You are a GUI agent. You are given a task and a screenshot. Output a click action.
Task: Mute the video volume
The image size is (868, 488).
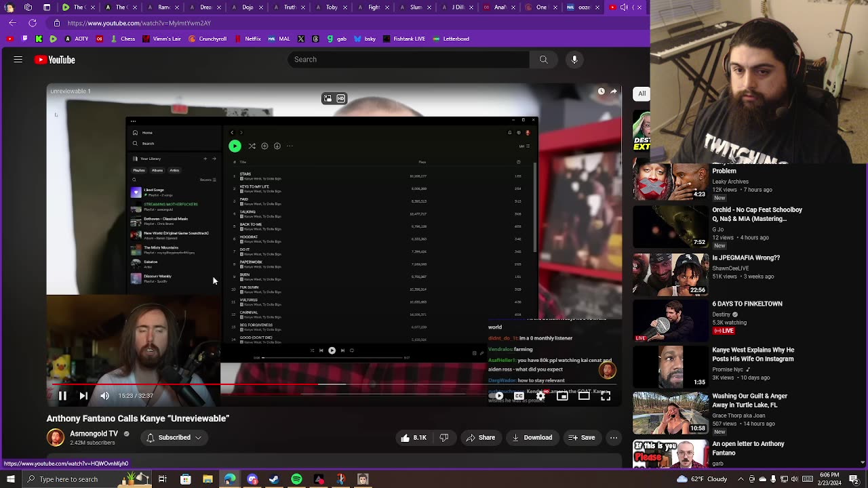(104, 396)
